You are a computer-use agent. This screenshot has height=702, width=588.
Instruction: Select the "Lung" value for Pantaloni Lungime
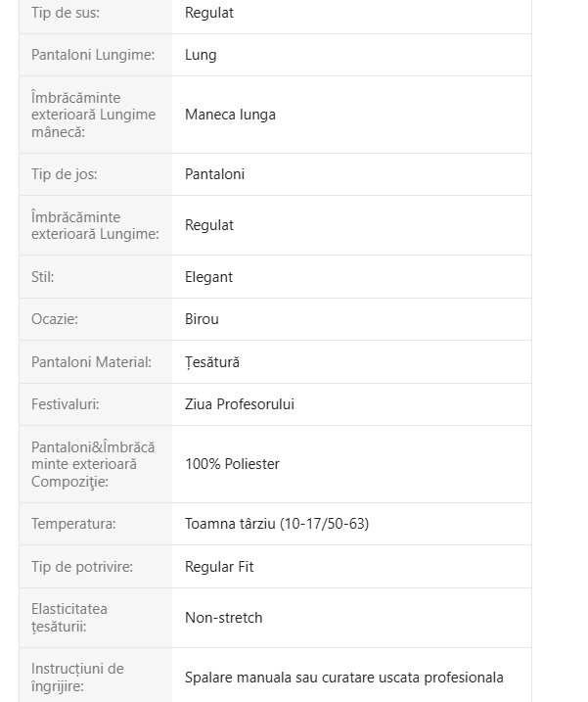(201, 55)
